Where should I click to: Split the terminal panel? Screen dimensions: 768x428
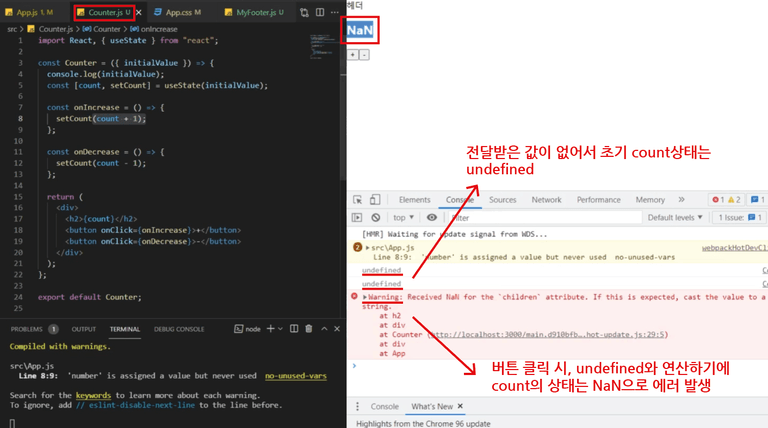click(294, 329)
